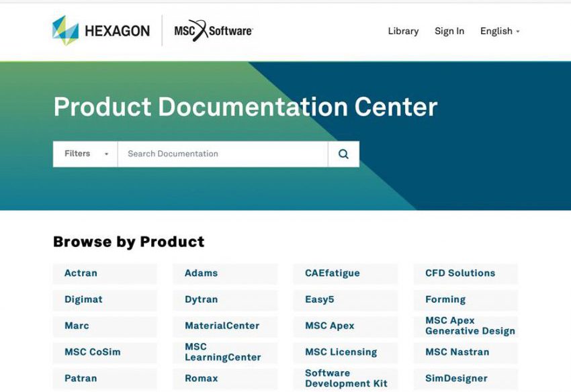Focus the Search Documentation field
Viewport: 571px width, 392px height.
(223, 154)
